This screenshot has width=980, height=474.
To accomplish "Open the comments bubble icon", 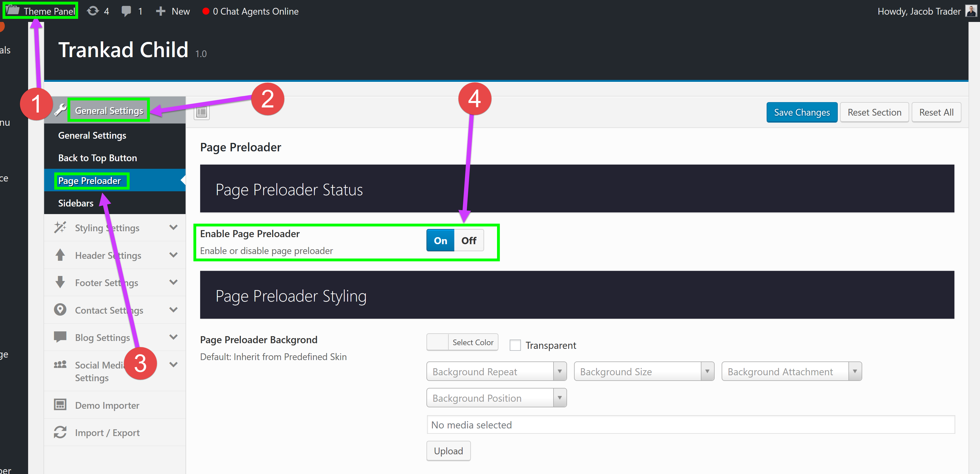I will click(126, 11).
